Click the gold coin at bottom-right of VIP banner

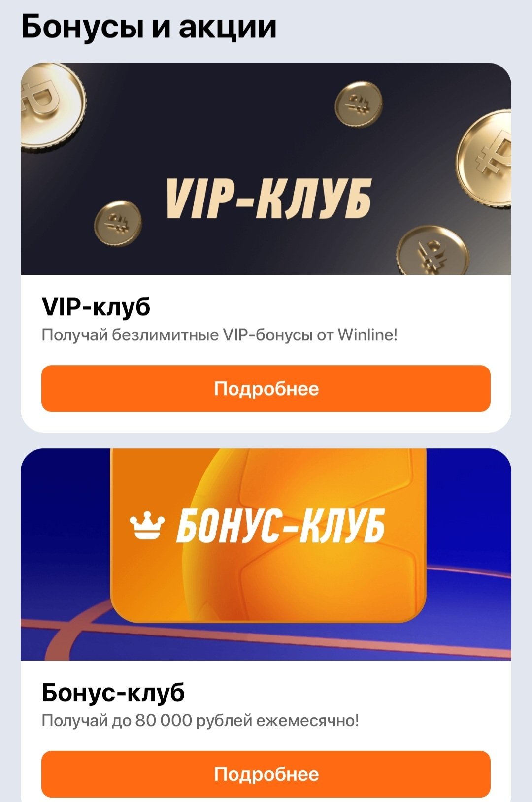coord(432,251)
